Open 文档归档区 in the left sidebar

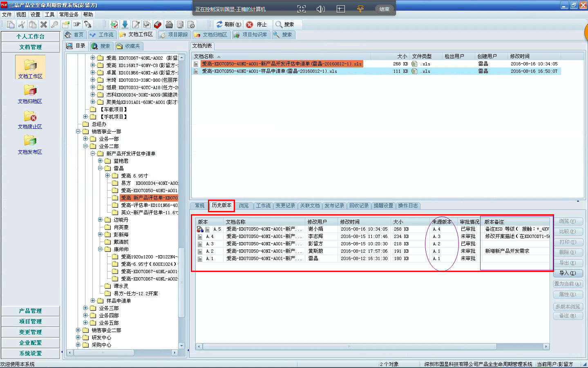pyautogui.click(x=30, y=94)
